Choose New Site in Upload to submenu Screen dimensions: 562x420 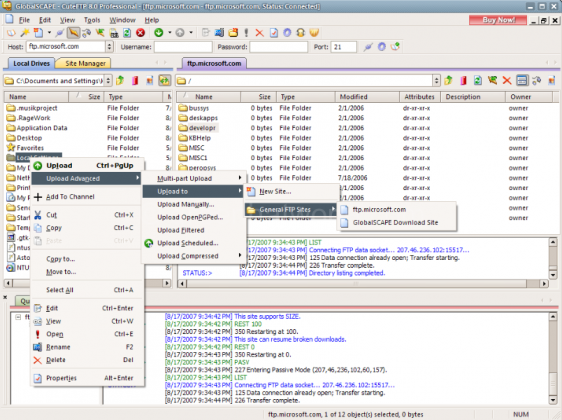[291, 191]
